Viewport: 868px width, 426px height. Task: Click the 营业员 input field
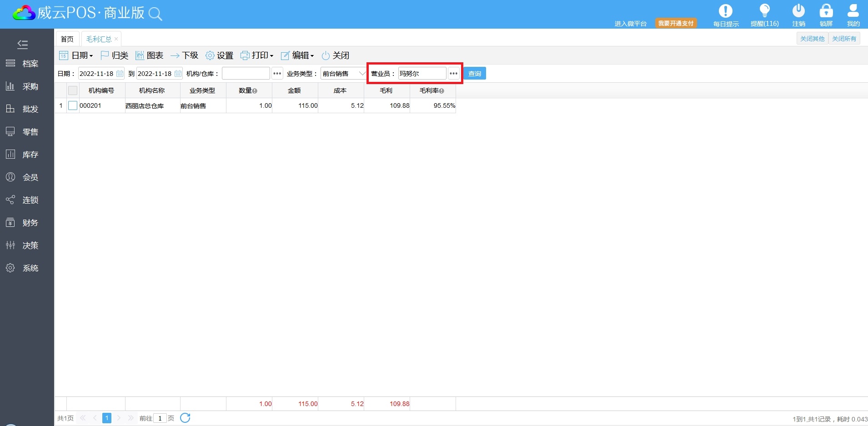point(422,74)
